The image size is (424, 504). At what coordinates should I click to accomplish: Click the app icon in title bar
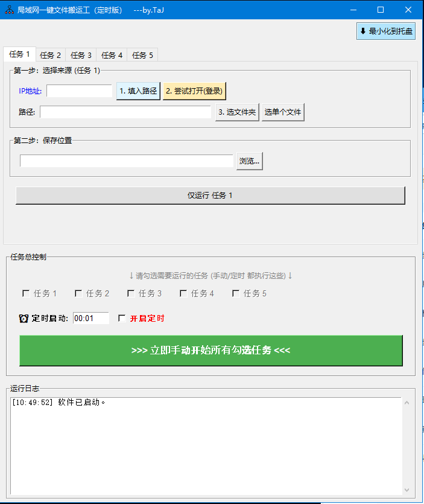pos(9,10)
